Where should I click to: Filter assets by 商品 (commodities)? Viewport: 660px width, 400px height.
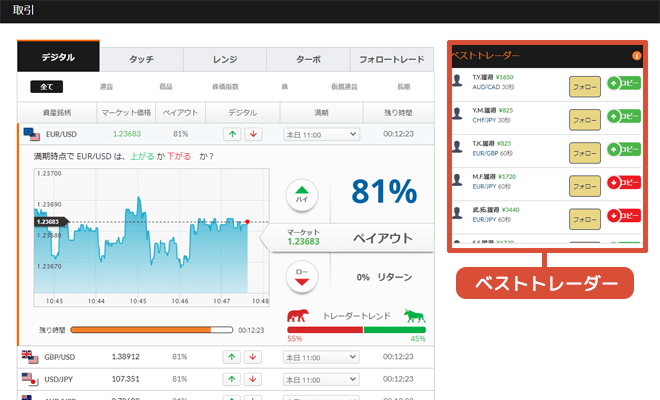pyautogui.click(x=166, y=87)
